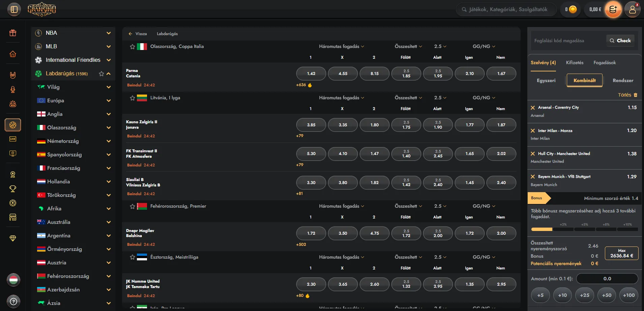The image size is (644, 311).
Task: Go to the house home icon
Action: pos(13,54)
